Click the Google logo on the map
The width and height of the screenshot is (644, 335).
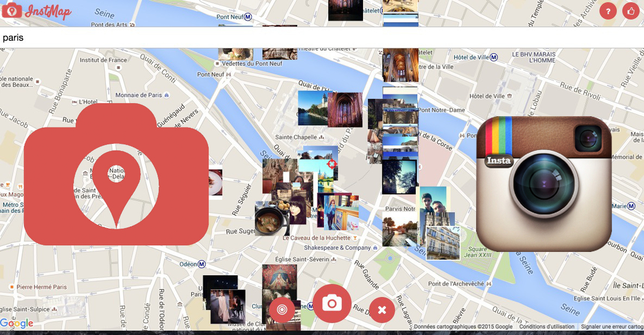[17, 323]
